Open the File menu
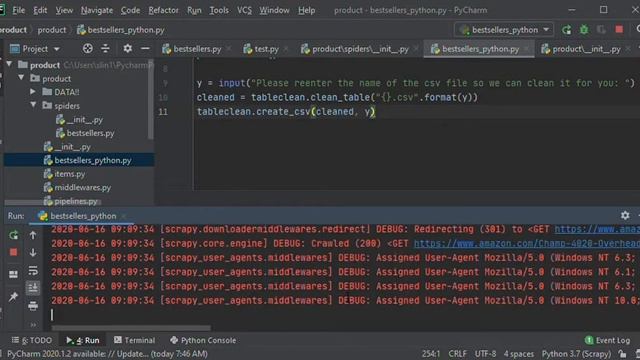640x360 pixels. (x=18, y=10)
